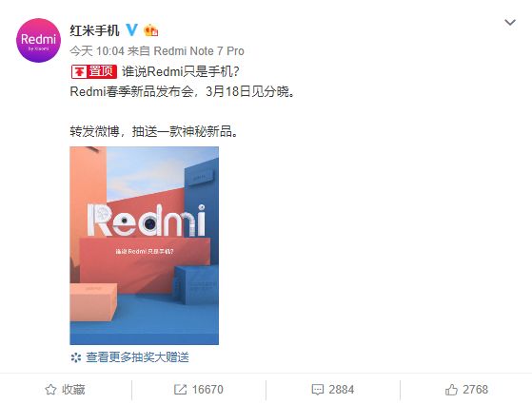Open the Redmi profile avatar
This screenshot has height=404, width=532.
(x=38, y=40)
